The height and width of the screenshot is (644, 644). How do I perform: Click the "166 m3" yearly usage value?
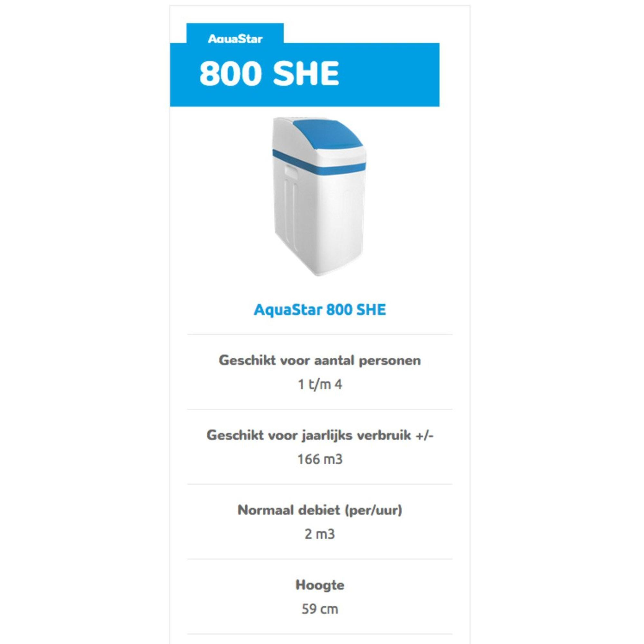click(x=320, y=459)
